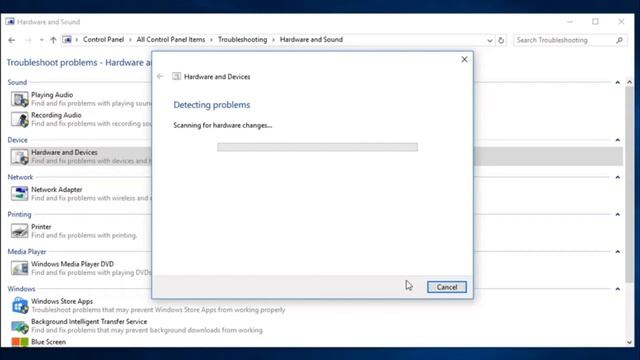Click All Control Panel Items breadcrumb
This screenshot has height=360, width=640.
pos(171,40)
